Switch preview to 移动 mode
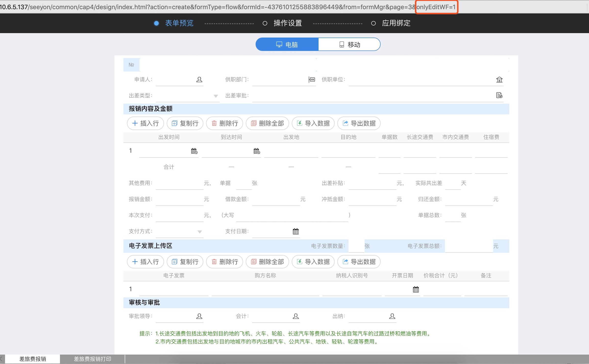This screenshot has width=589, height=364. pyautogui.click(x=349, y=45)
